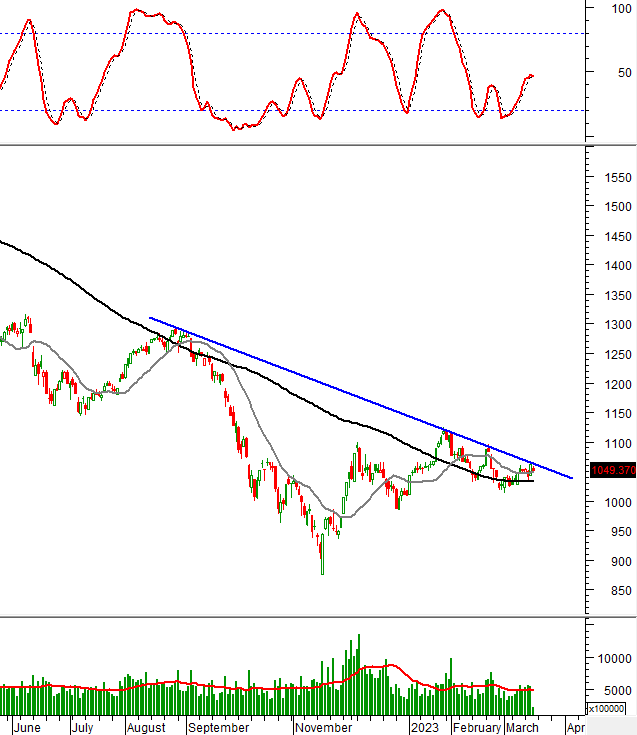This screenshot has height=735, width=637.
Task: Click the 1400 price axis label
Action: (618, 266)
